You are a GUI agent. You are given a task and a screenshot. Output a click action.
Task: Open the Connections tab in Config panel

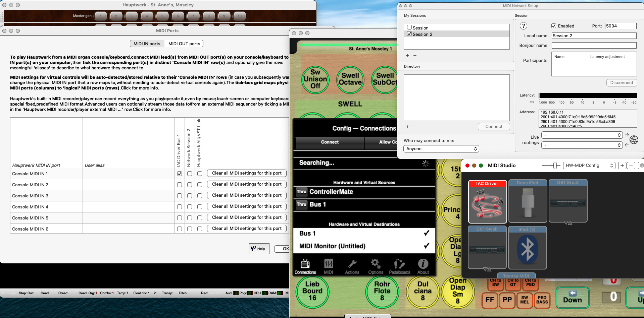point(305,267)
